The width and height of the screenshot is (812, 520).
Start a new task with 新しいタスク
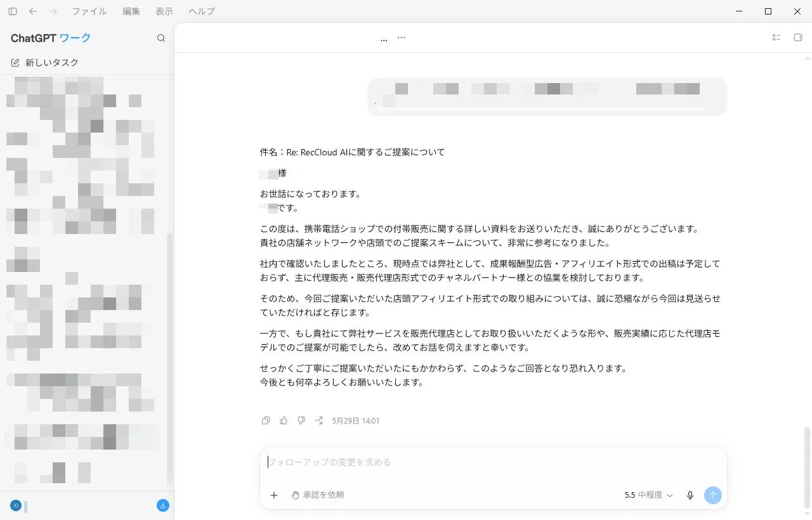click(45, 62)
